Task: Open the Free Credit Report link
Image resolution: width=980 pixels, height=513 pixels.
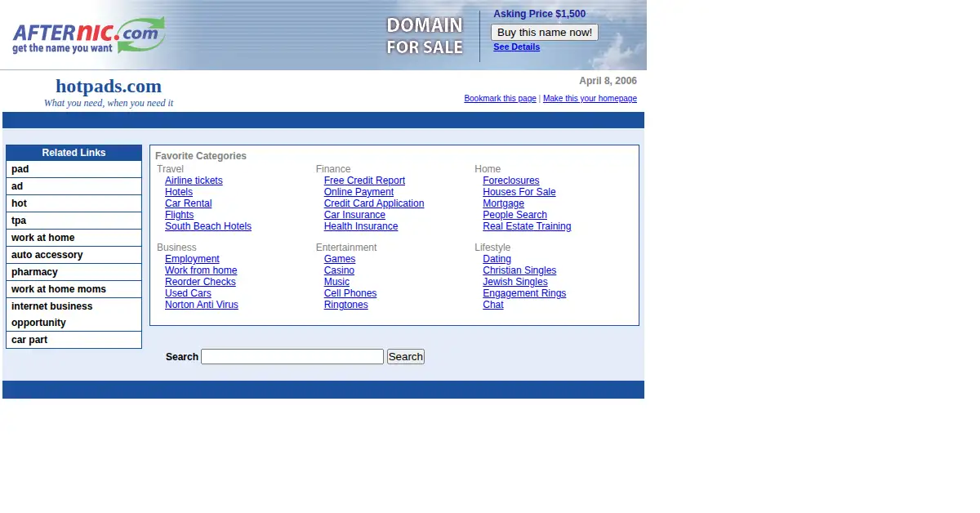Action: click(364, 181)
